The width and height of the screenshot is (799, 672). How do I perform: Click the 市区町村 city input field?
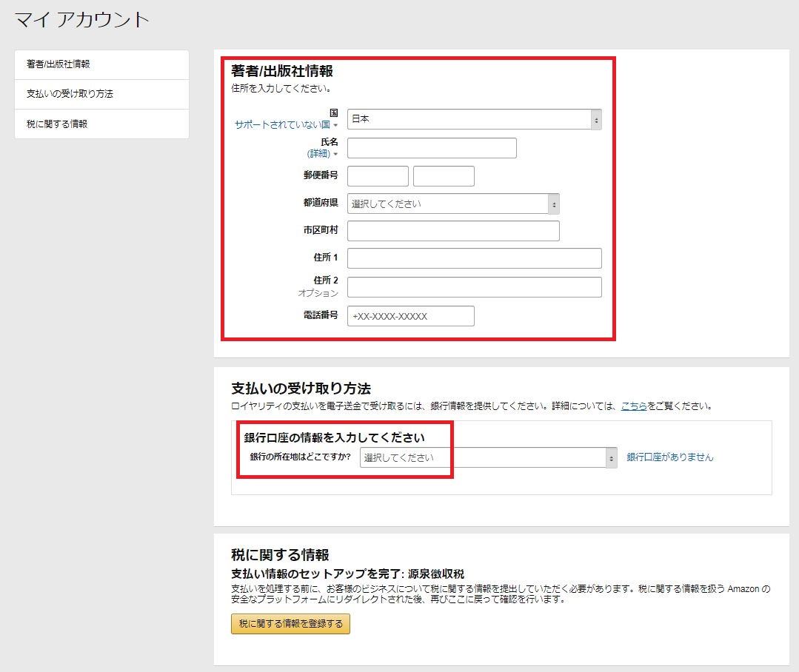[x=453, y=231]
